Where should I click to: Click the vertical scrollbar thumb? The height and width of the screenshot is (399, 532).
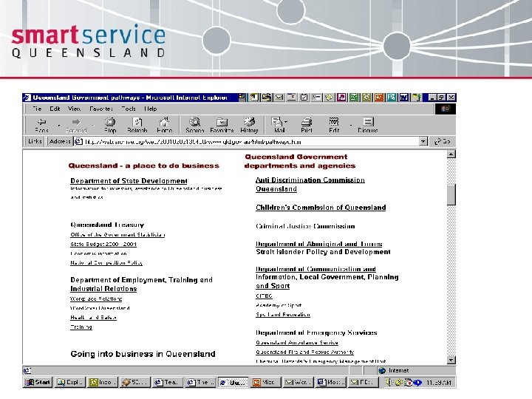pyautogui.click(x=451, y=195)
